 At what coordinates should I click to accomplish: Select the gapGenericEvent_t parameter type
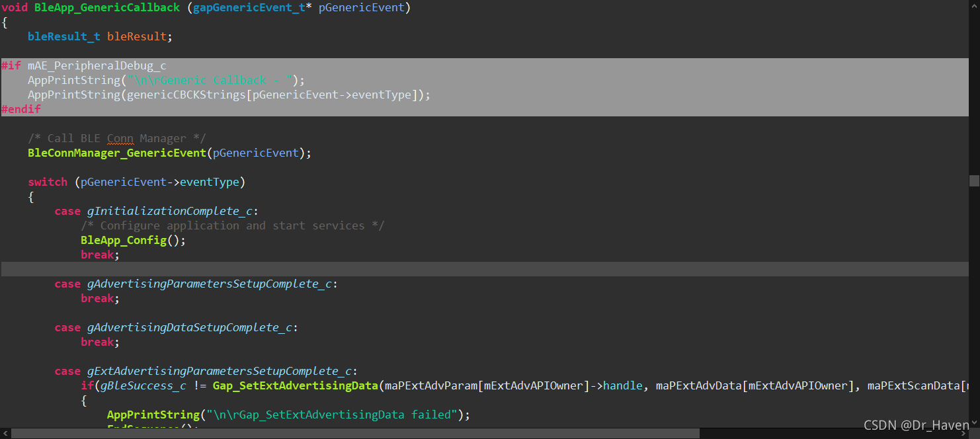pos(249,8)
